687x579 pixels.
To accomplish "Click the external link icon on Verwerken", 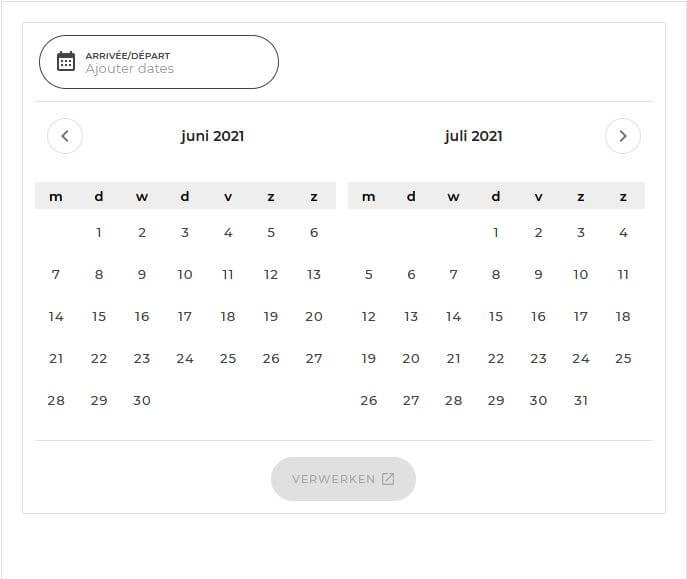I will [388, 479].
